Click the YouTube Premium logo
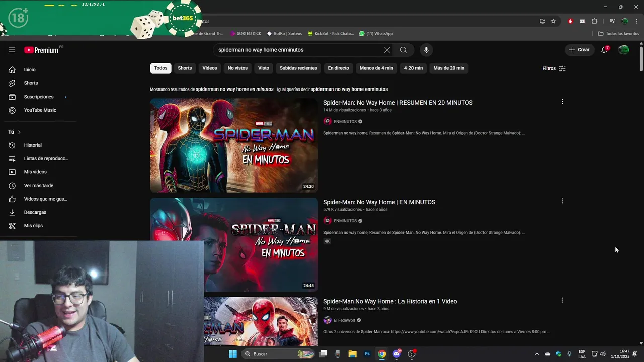The width and height of the screenshot is (644, 362). [42, 50]
